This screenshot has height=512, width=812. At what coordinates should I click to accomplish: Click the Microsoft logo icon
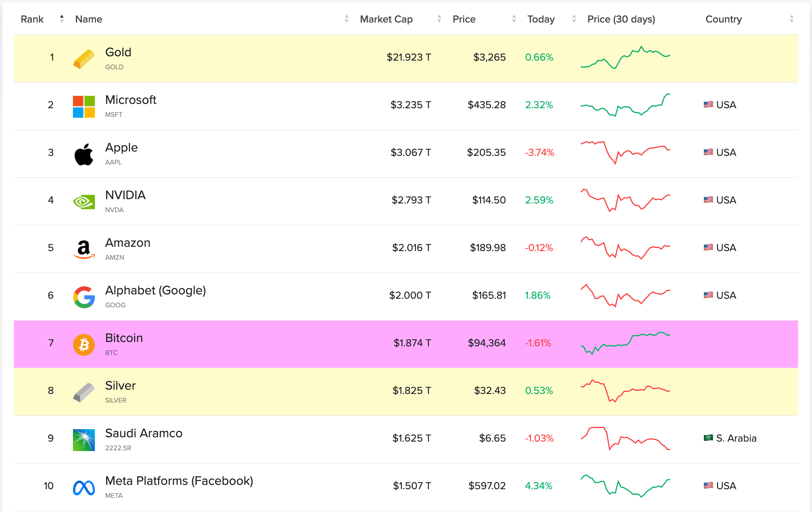[x=84, y=107]
